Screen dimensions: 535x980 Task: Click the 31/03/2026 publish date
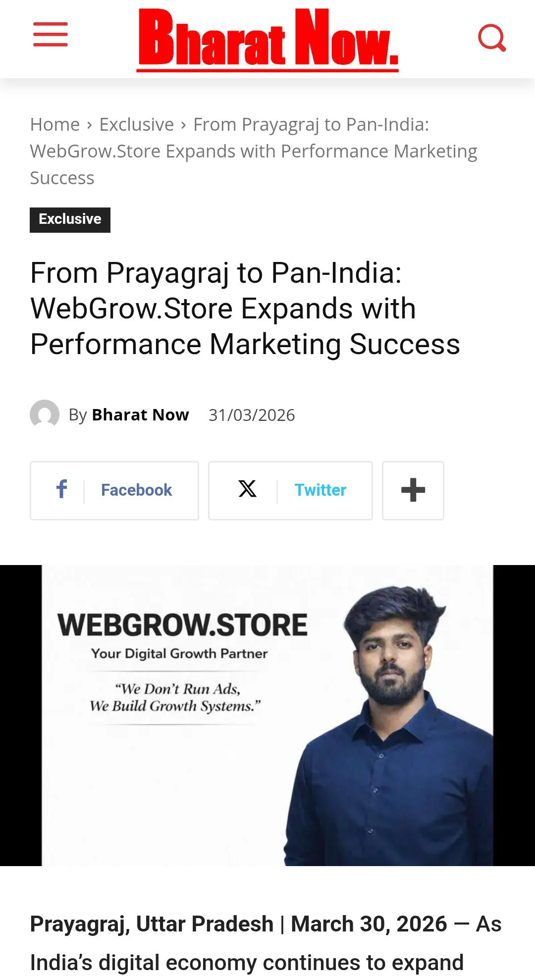[x=252, y=415]
